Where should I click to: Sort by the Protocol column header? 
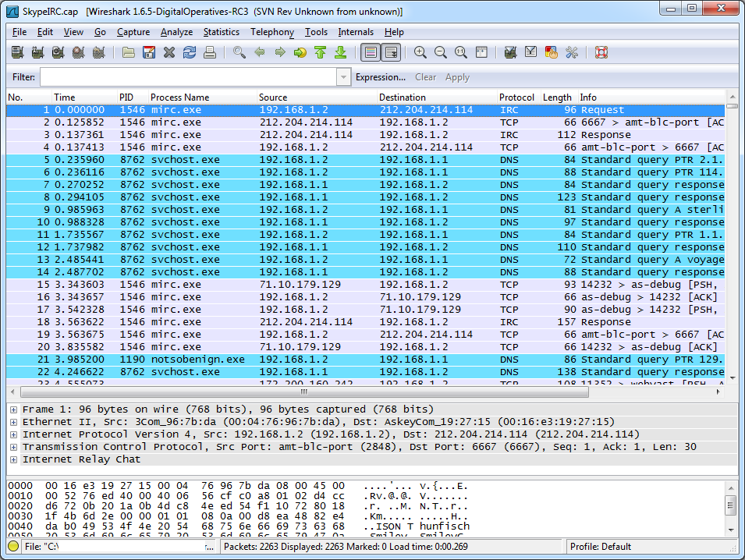tap(519, 97)
